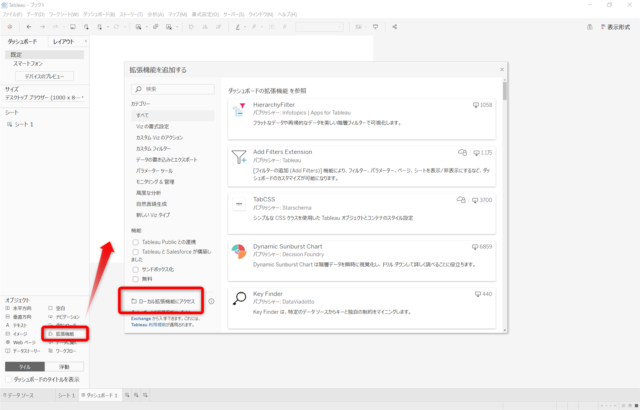Click the duplicate sheet toolbar icon

[156, 27]
